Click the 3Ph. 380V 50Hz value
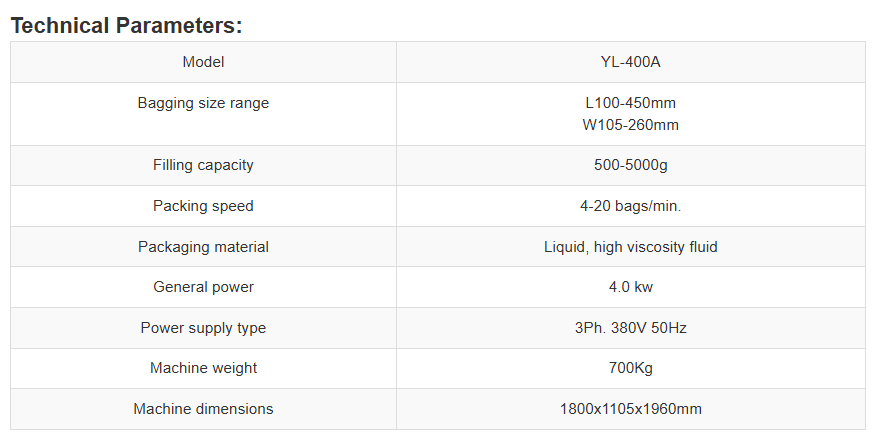The width and height of the screenshot is (874, 446). pos(630,328)
